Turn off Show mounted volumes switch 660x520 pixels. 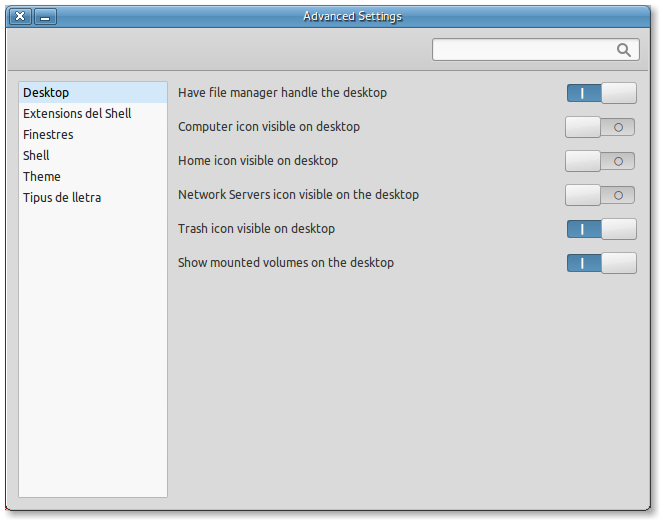click(601, 263)
